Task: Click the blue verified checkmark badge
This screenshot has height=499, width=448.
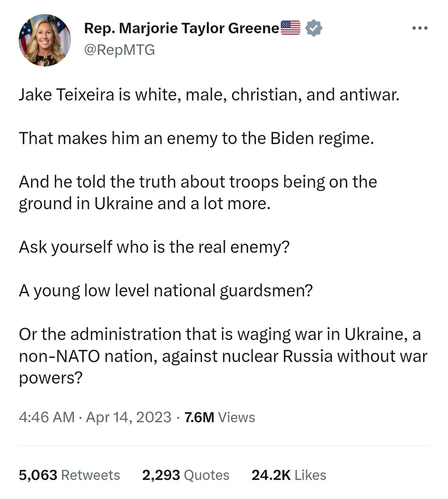Action: pyautogui.click(x=313, y=28)
